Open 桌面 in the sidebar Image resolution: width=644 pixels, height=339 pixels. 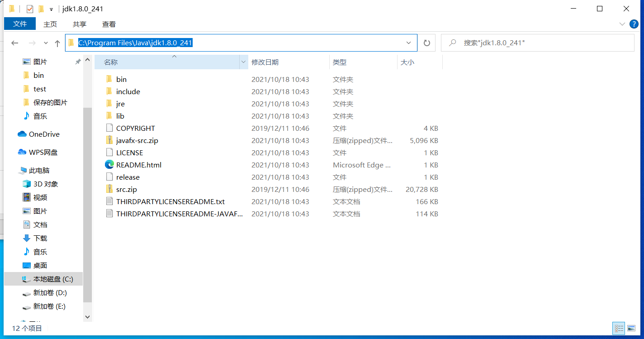click(35, 265)
